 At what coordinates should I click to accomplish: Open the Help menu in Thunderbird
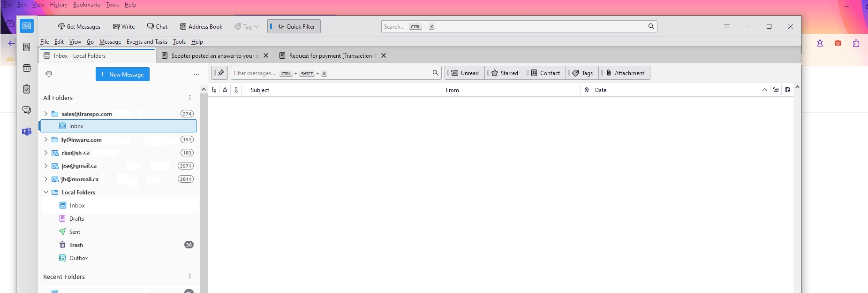click(x=197, y=42)
